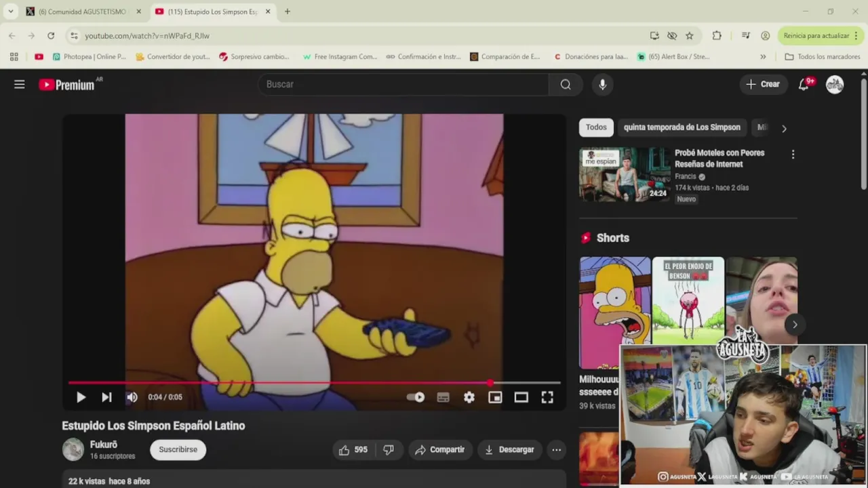Viewport: 868px width, 488px height.
Task: Open the notifications bell
Action: click(804, 84)
